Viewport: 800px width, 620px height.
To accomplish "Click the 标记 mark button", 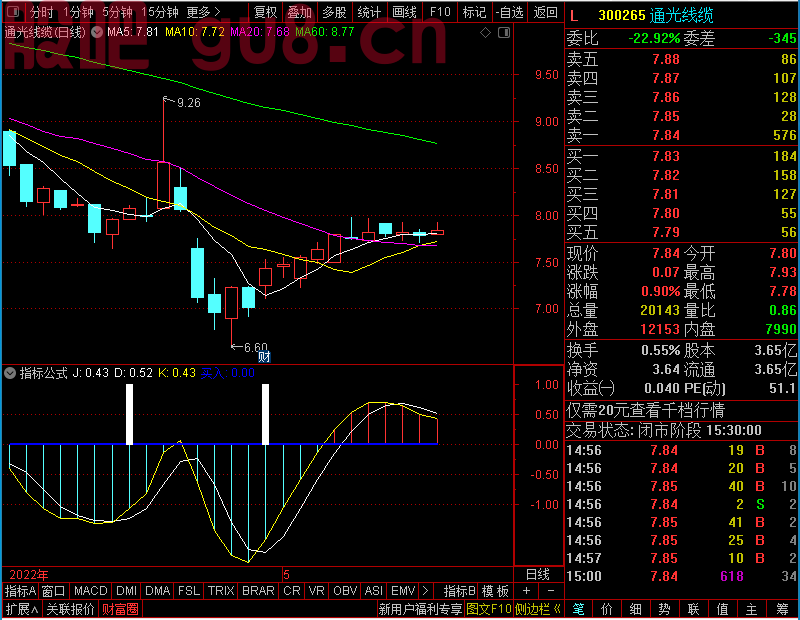I will [474, 12].
